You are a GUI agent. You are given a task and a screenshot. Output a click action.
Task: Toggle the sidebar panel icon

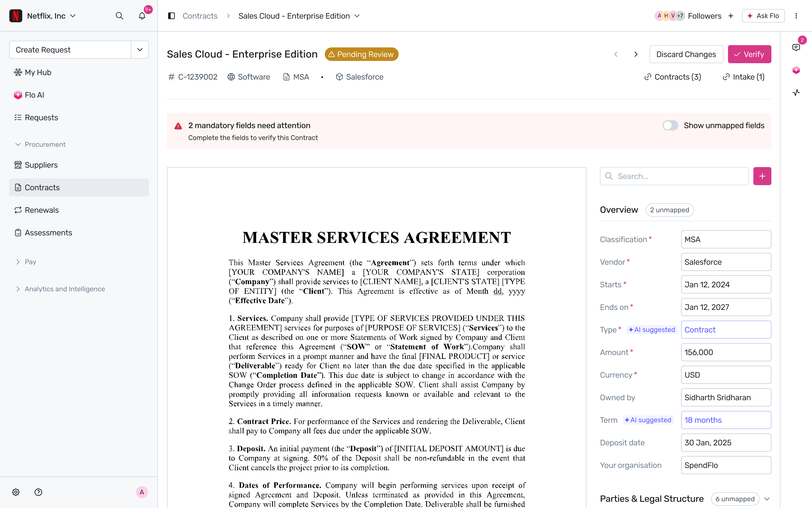coord(171,16)
